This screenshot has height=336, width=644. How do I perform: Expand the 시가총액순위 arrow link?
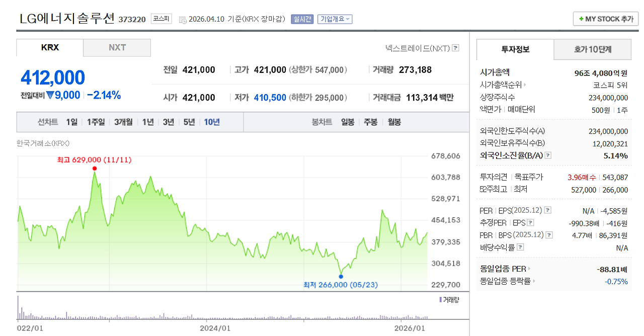(525, 85)
